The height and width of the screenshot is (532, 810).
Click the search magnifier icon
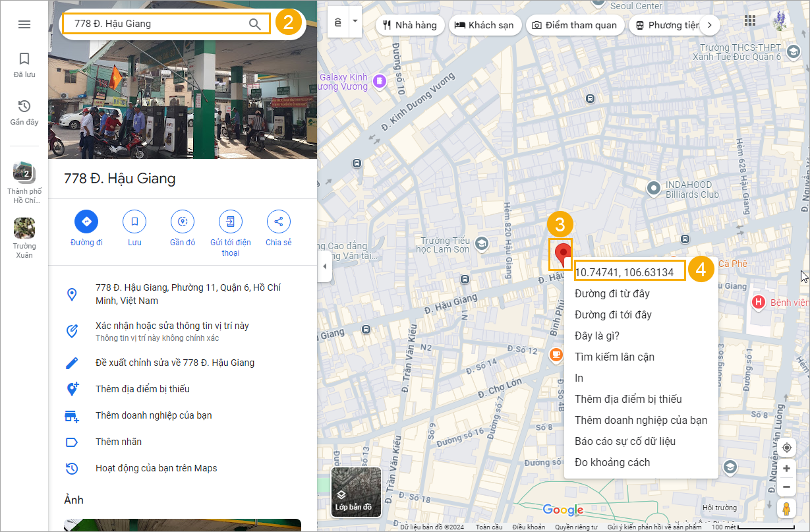[255, 24]
